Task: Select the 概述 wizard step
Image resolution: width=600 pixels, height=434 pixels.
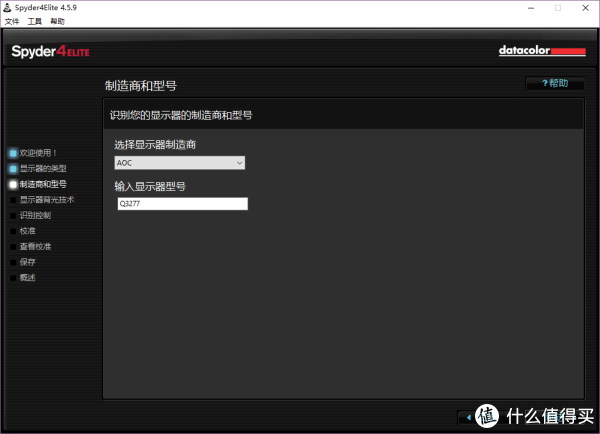Action: coord(23,277)
